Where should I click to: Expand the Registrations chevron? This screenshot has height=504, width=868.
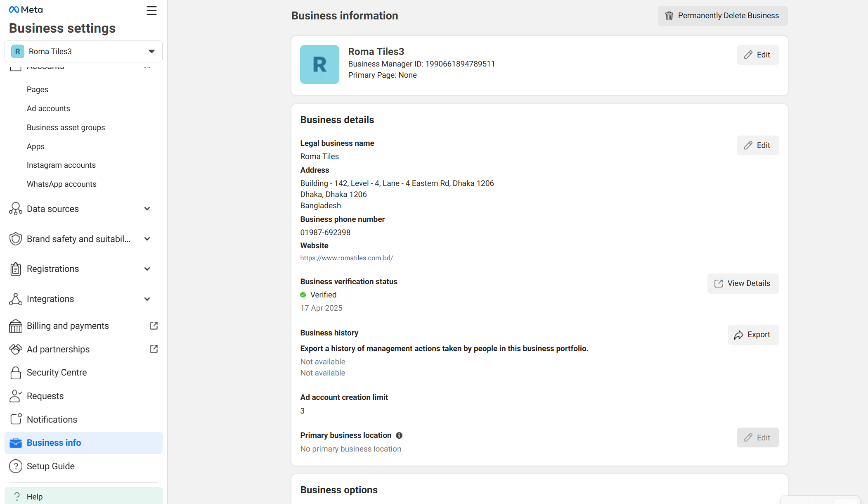(147, 269)
